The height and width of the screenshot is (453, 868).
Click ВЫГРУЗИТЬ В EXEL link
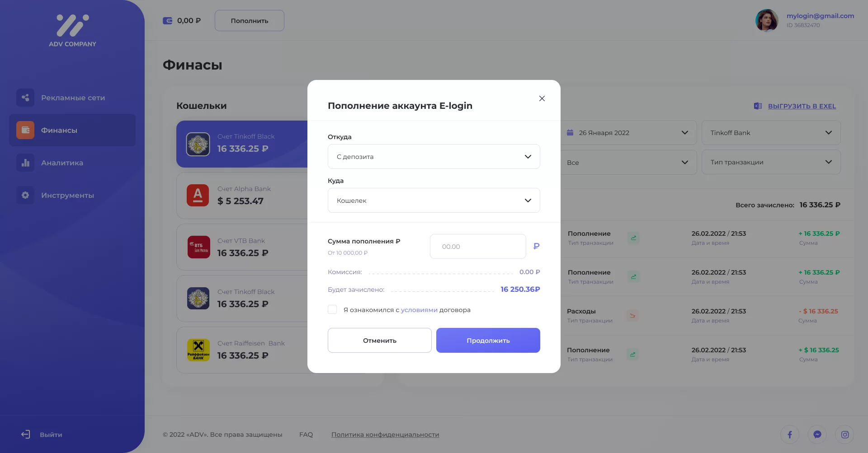[x=802, y=106]
